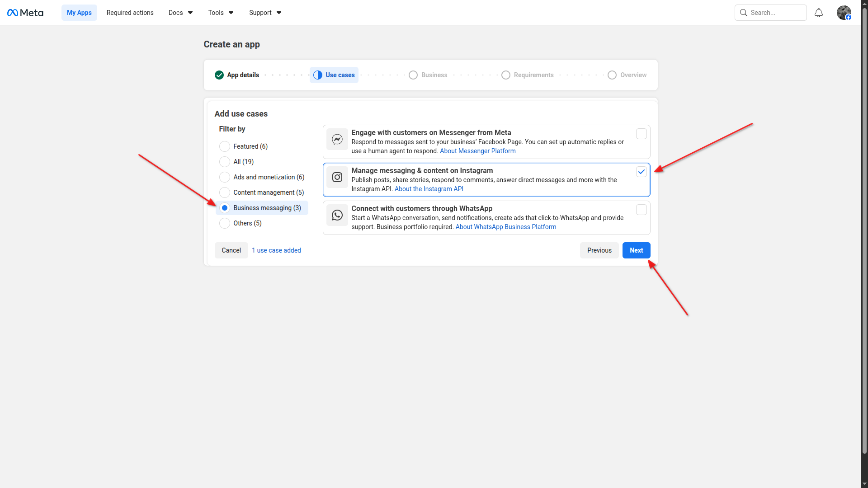
Task: Click the Meta logo
Action: [x=25, y=13]
